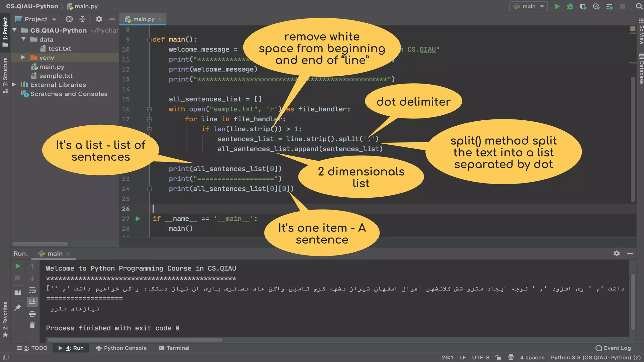Screen dimensions: 644x362
Task: Toggle scroll to end in Run console
Action: click(32, 302)
